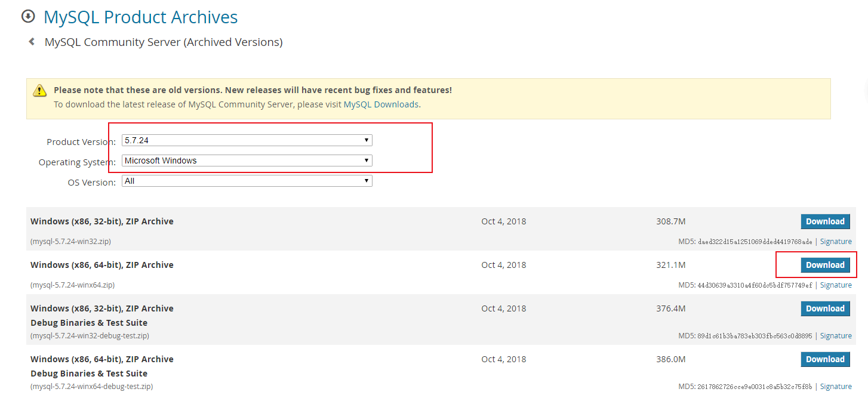This screenshot has height=395, width=868.
Task: Expand the Operating System dropdown
Action: [247, 161]
